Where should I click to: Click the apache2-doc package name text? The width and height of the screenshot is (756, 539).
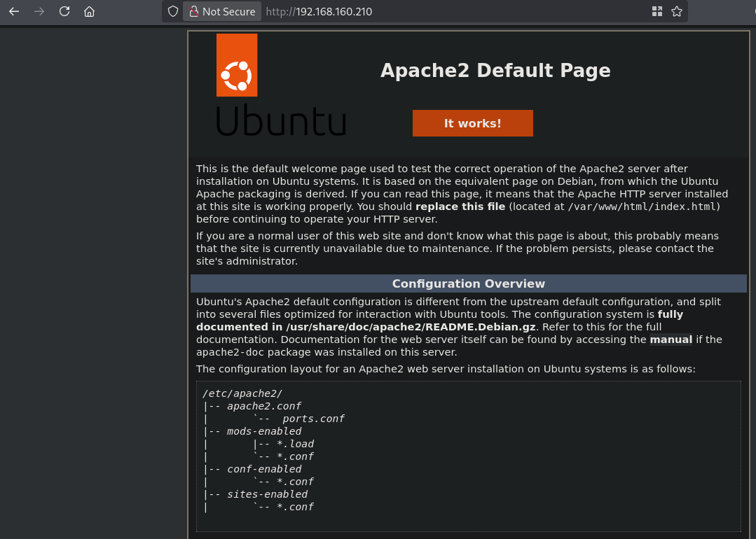coord(231,352)
